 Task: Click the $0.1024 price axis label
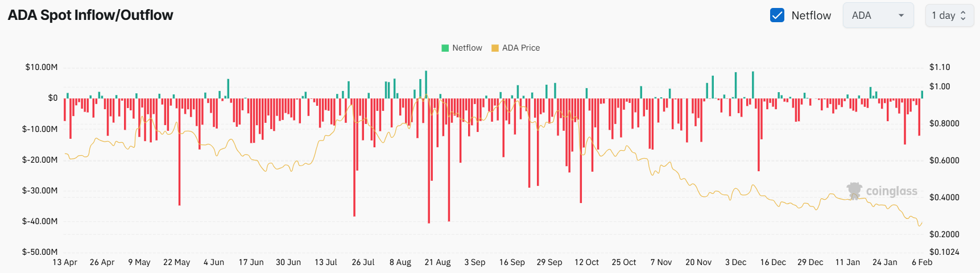pyautogui.click(x=944, y=252)
